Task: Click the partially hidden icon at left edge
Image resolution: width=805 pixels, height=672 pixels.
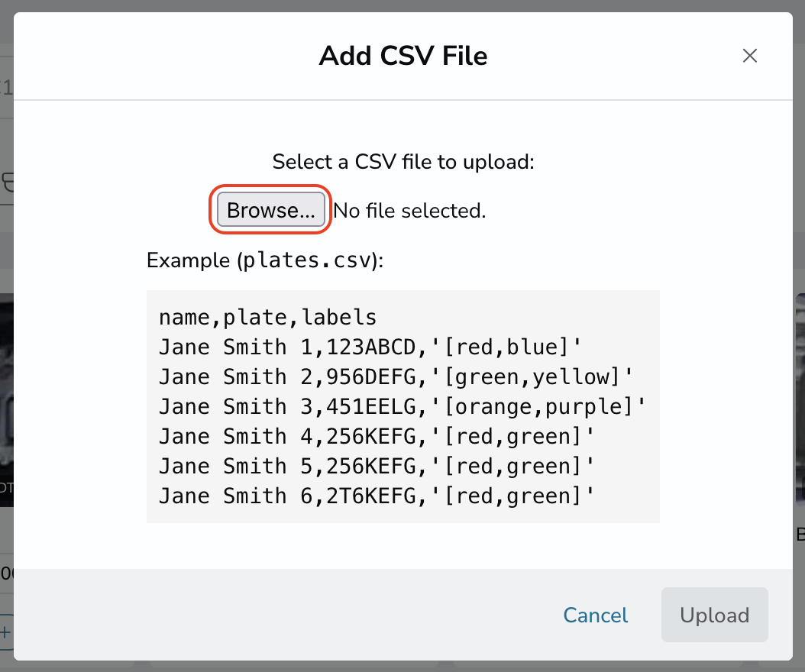Action: point(7,183)
